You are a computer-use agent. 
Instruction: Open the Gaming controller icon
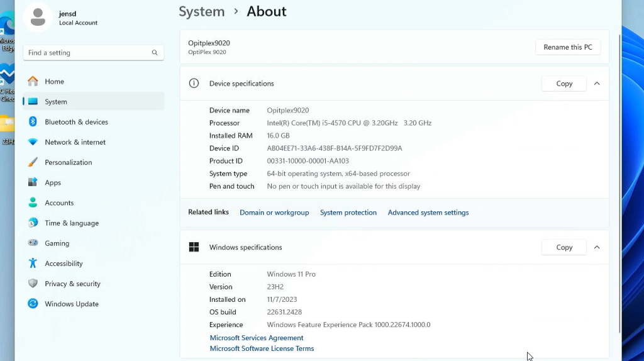[33, 243]
